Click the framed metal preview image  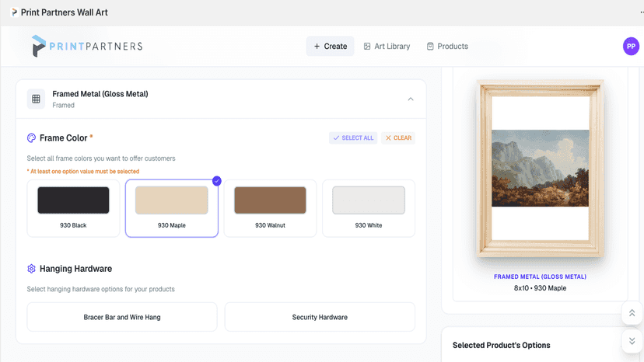coord(540,169)
